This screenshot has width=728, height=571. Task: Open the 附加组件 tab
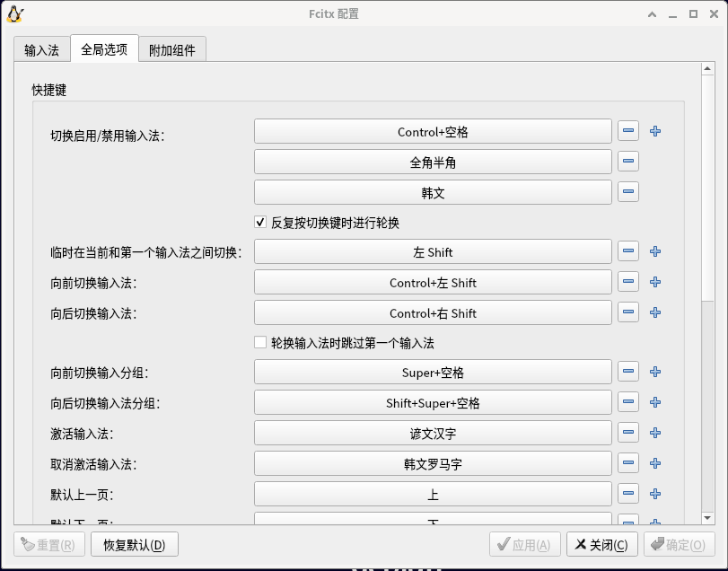[x=172, y=50]
